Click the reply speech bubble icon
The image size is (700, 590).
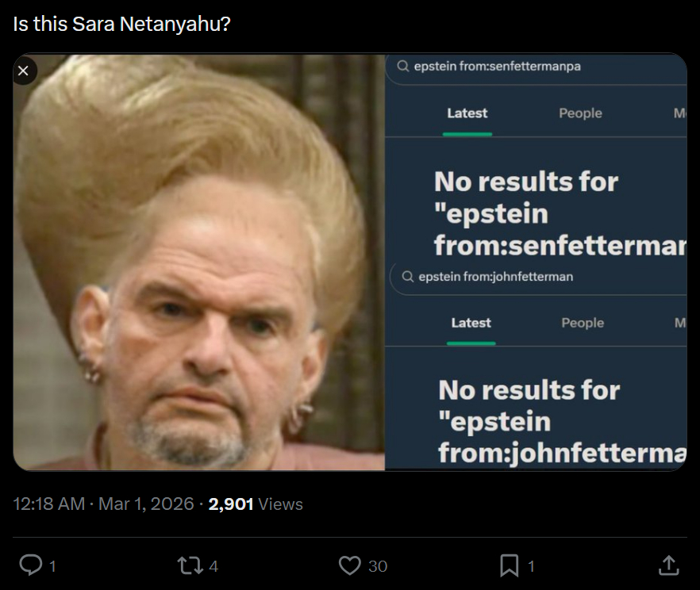[30, 565]
